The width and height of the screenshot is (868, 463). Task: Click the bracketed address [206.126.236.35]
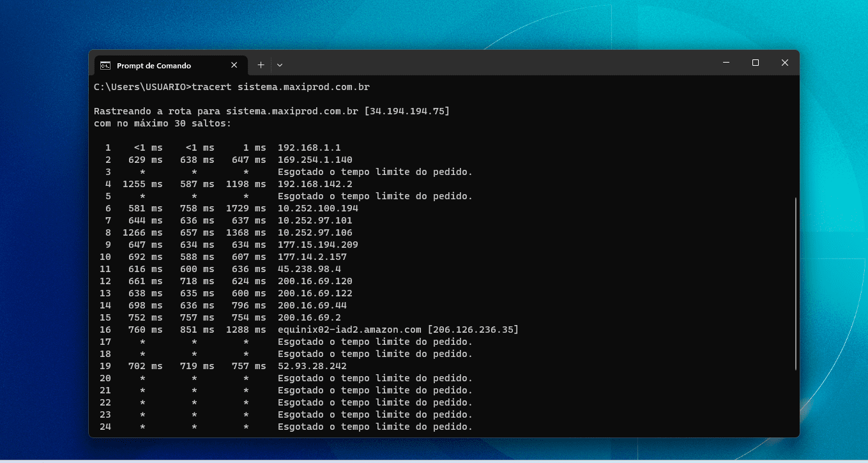tap(473, 330)
